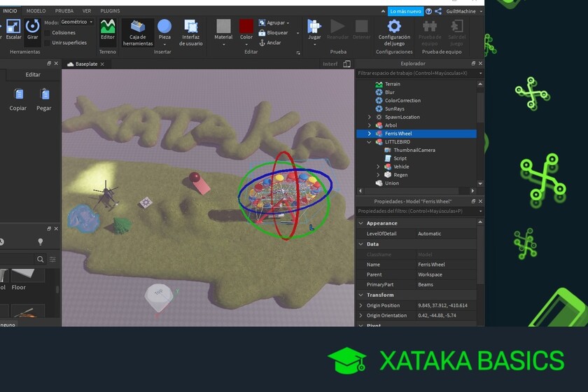Open the Modo Geométrico dropdown

point(76,22)
